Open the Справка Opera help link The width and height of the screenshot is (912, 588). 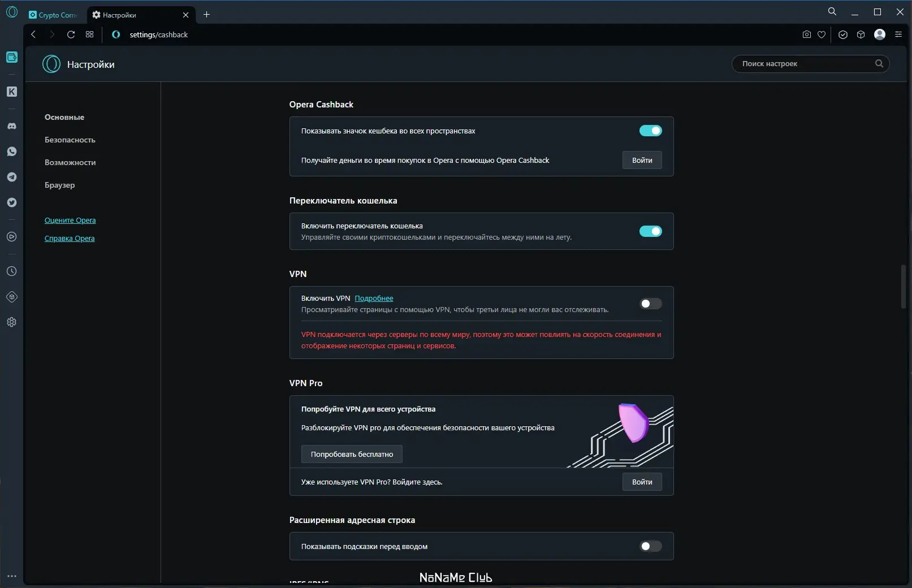point(70,238)
